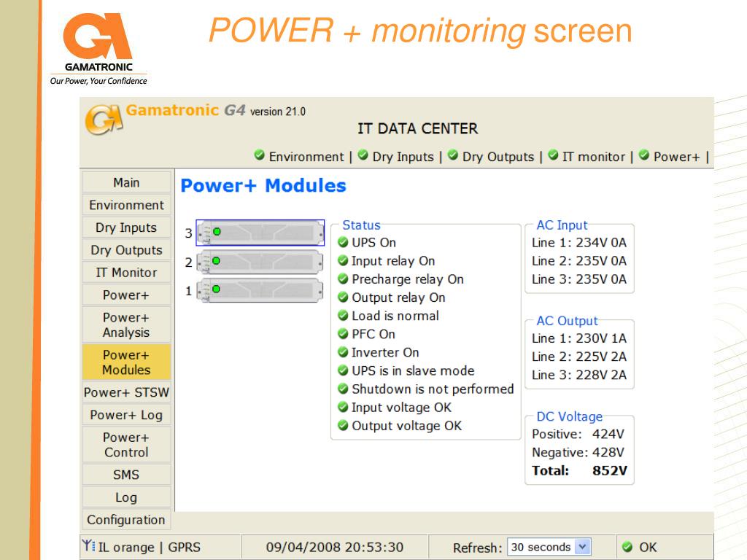Click the green LED on module 1

click(216, 289)
